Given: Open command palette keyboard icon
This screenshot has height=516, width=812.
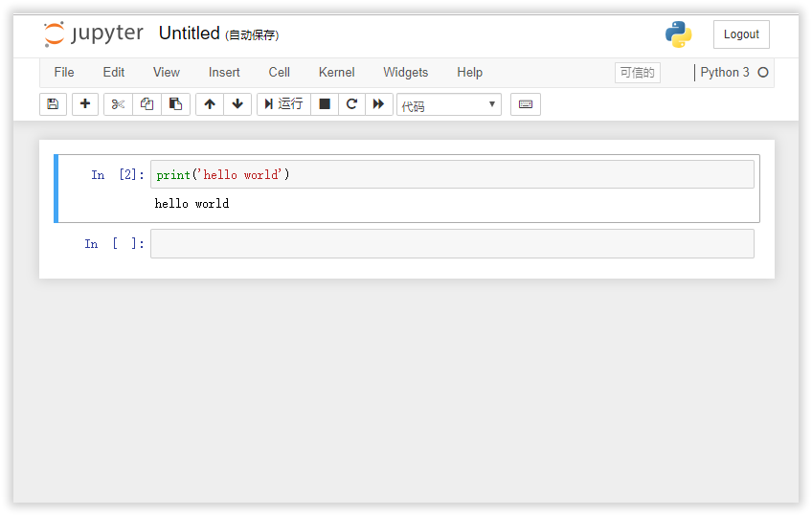Looking at the screenshot, I should coord(526,104).
